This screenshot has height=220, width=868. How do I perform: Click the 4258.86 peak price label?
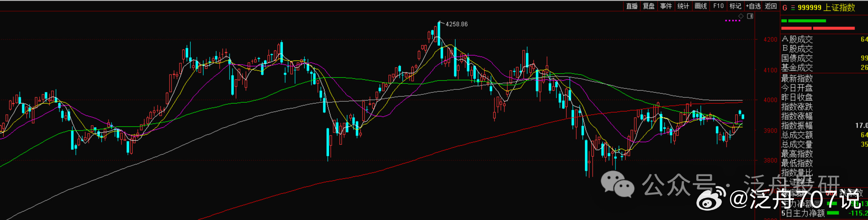tap(457, 24)
